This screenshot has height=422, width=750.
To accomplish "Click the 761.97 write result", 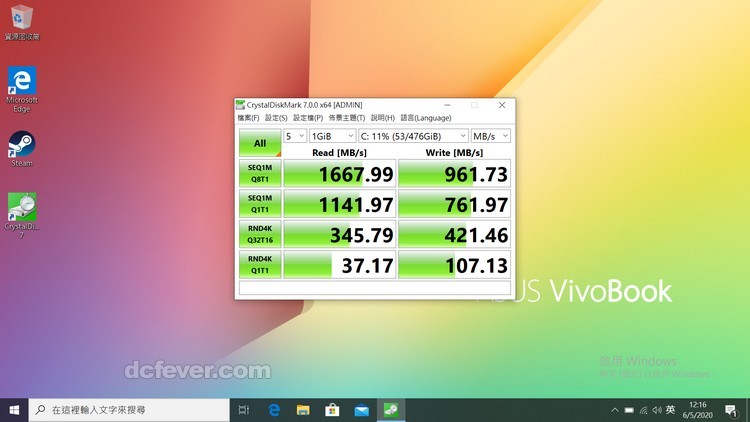I will [454, 203].
